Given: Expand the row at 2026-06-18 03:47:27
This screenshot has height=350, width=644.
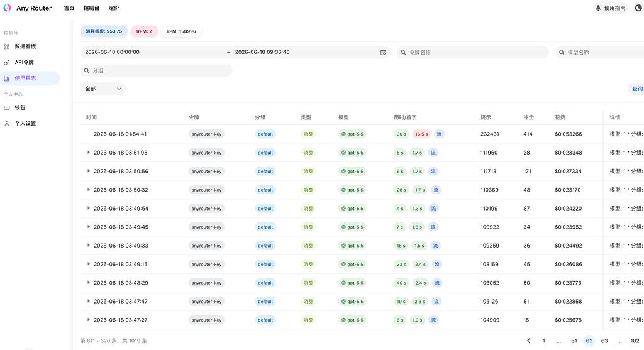Looking at the screenshot, I should click(x=88, y=320).
